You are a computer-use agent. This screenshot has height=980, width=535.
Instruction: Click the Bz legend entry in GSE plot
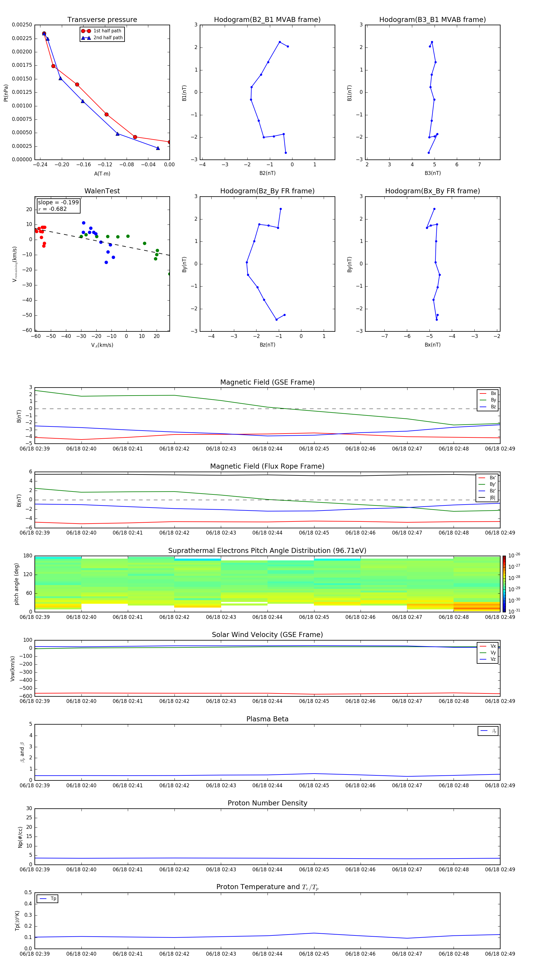(488, 407)
